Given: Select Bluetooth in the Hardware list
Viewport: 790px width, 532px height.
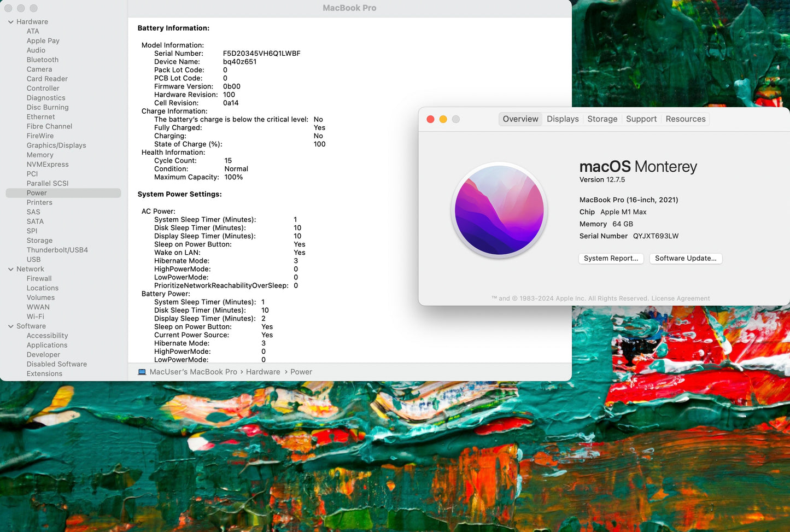Looking at the screenshot, I should coord(43,60).
